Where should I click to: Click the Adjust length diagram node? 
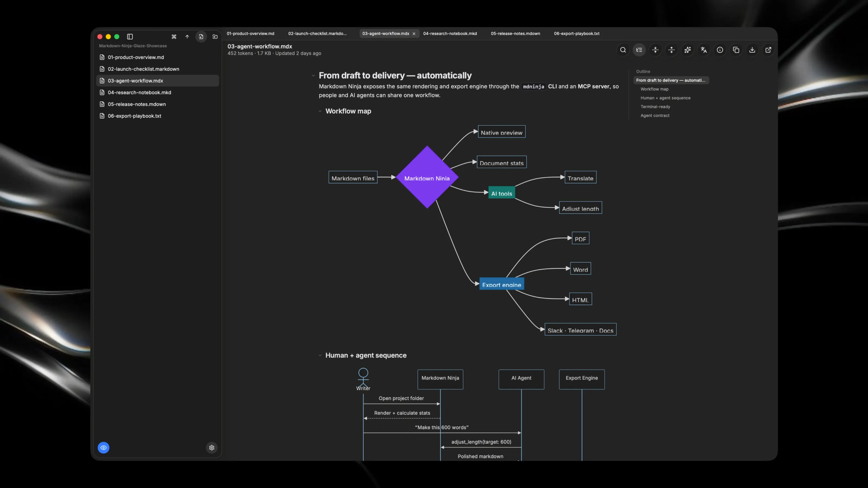(x=580, y=208)
